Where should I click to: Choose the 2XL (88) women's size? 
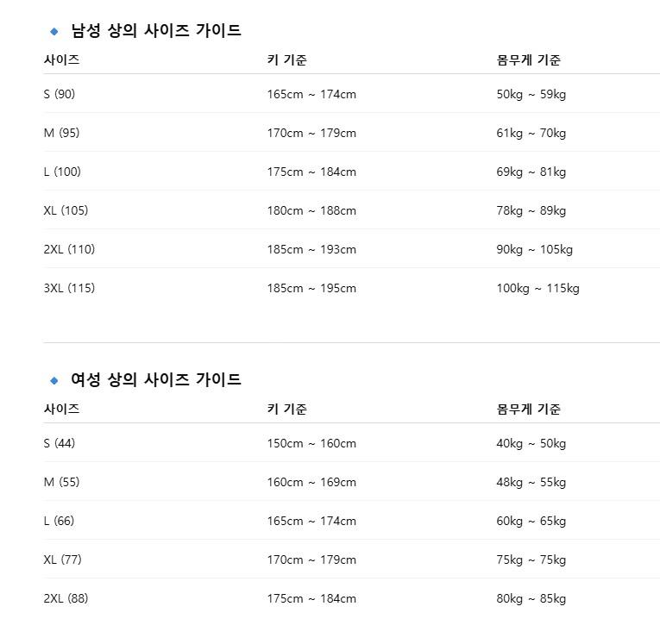point(66,598)
